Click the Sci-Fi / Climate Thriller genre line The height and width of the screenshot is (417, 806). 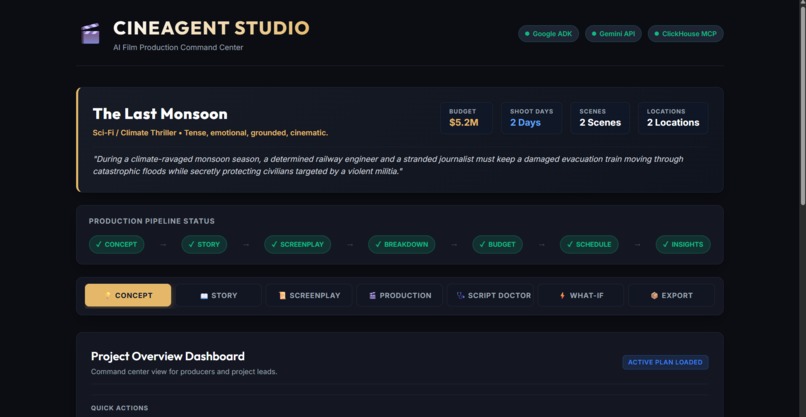210,133
